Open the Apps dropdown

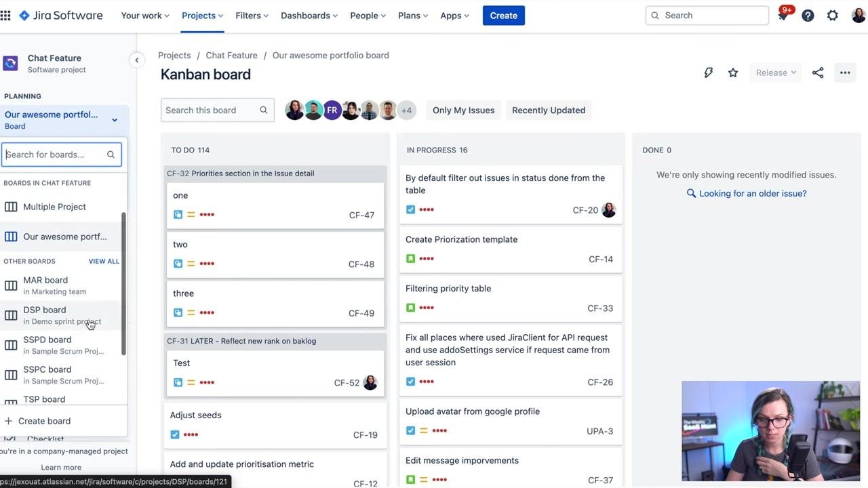point(455,16)
